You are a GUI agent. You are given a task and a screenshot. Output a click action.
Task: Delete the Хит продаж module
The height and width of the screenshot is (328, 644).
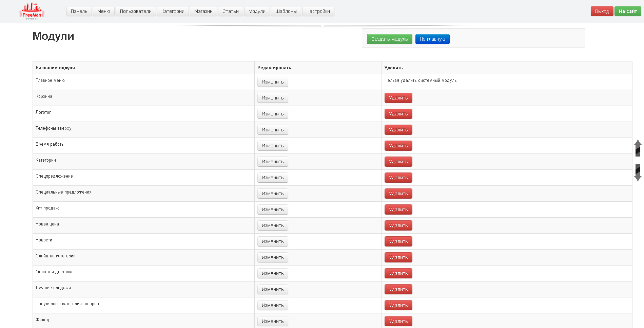click(x=398, y=209)
